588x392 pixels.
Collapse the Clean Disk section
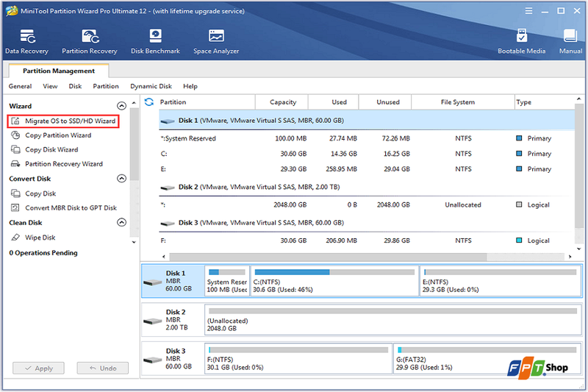121,222
